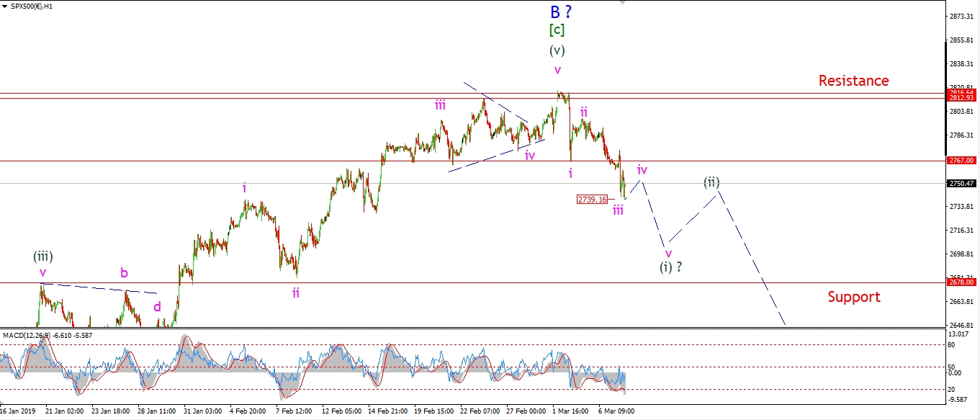
Task: Click the 2739.16 price callout box
Action: tap(592, 199)
